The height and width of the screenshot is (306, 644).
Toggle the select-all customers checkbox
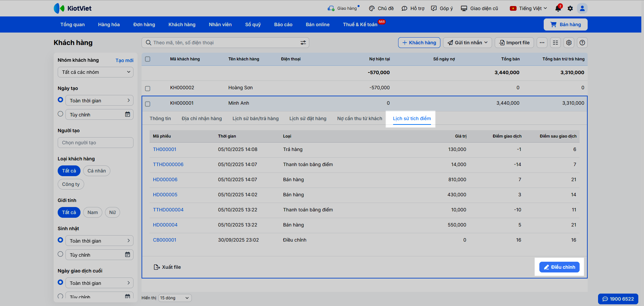148,59
